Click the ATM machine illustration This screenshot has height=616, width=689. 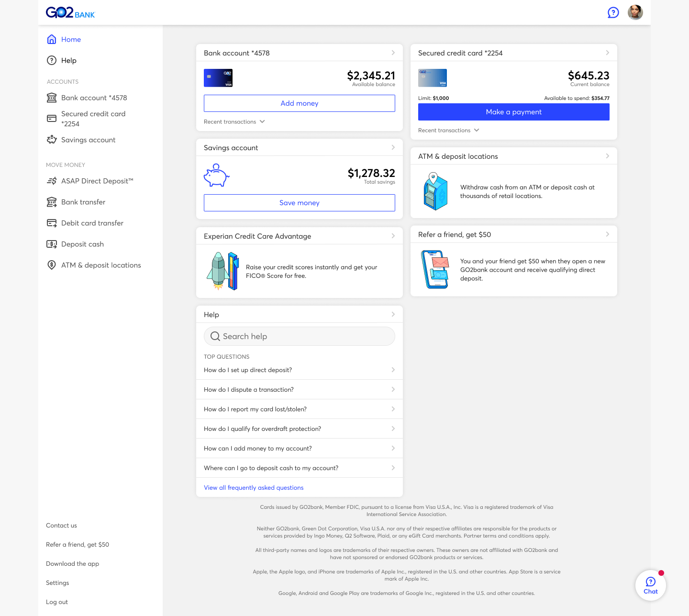point(435,191)
